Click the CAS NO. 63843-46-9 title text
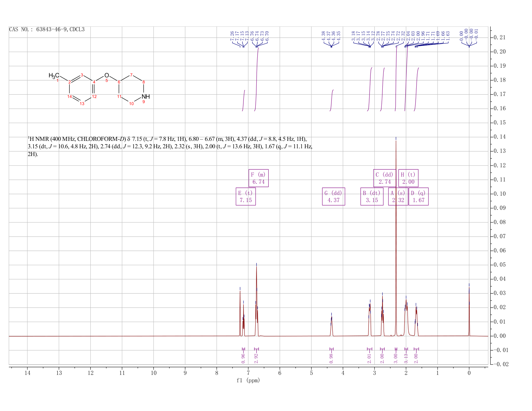 [x=47, y=29]
